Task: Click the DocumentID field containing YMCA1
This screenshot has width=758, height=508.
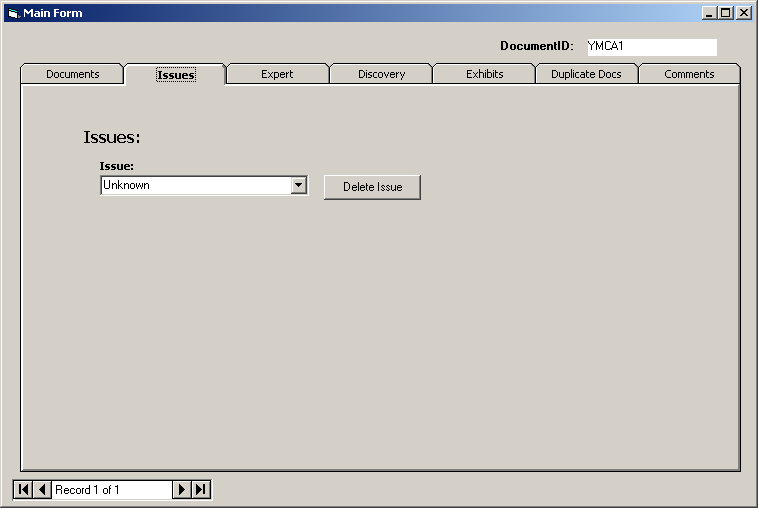Action: click(x=650, y=46)
